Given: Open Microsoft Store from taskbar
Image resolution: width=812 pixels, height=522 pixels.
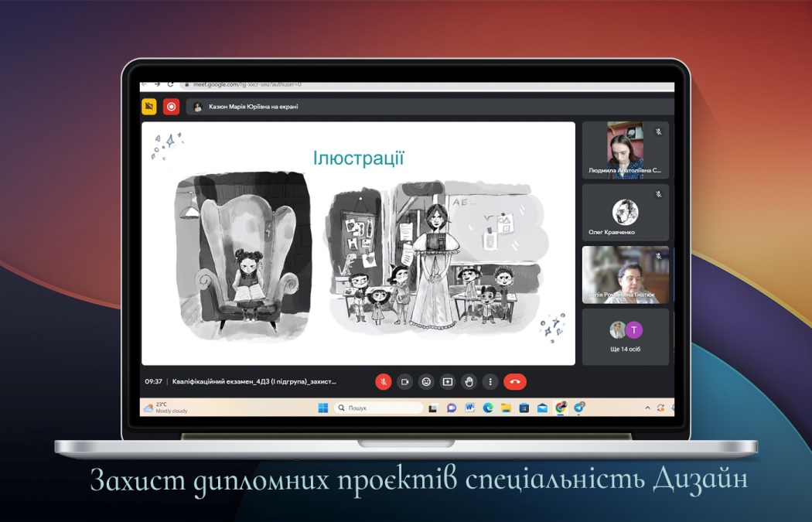Looking at the screenshot, I should point(524,408).
